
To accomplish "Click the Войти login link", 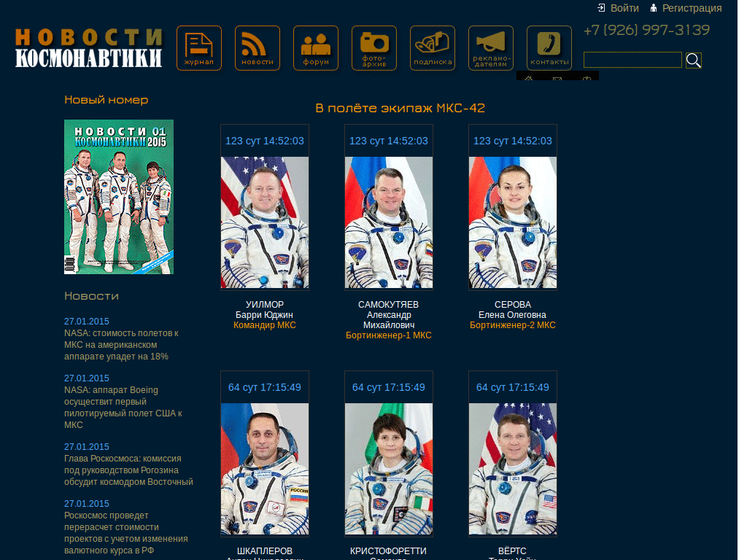I will coord(624,8).
